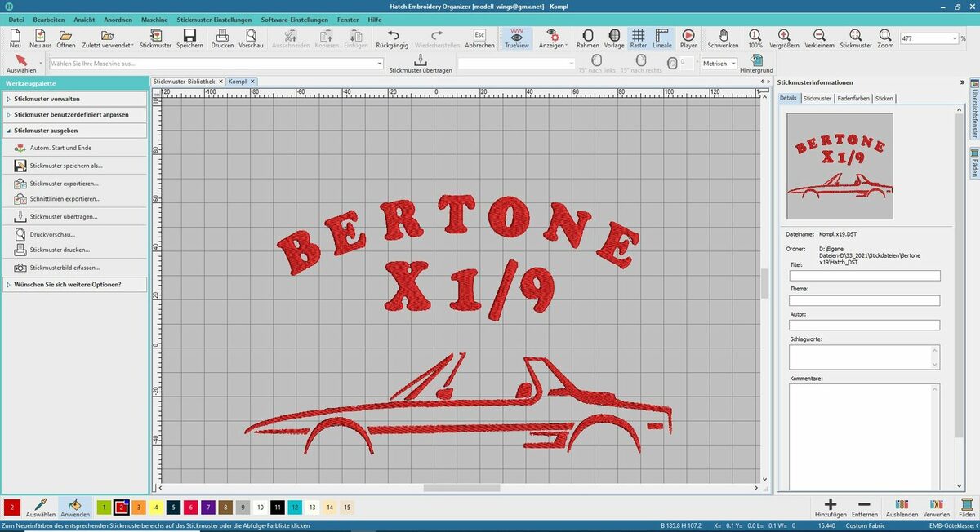Collapse Stickmuster ausgeben section
The height and width of the screenshot is (532, 980).
coord(75,131)
